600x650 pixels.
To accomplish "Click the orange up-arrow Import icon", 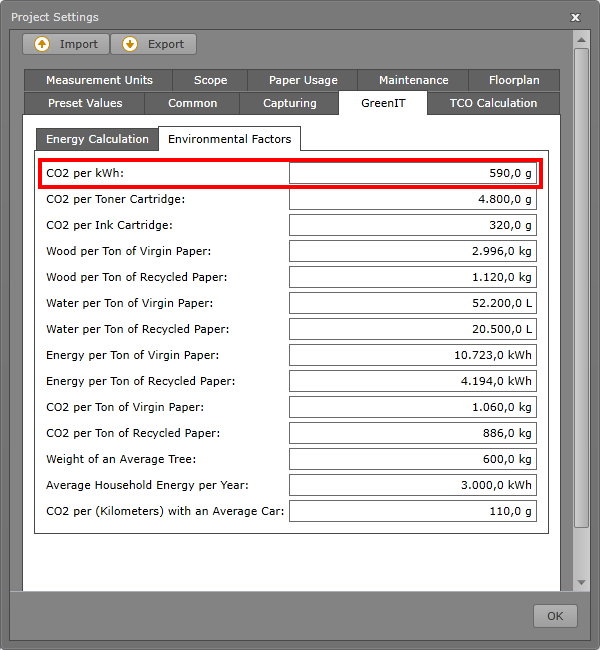I will point(42,44).
